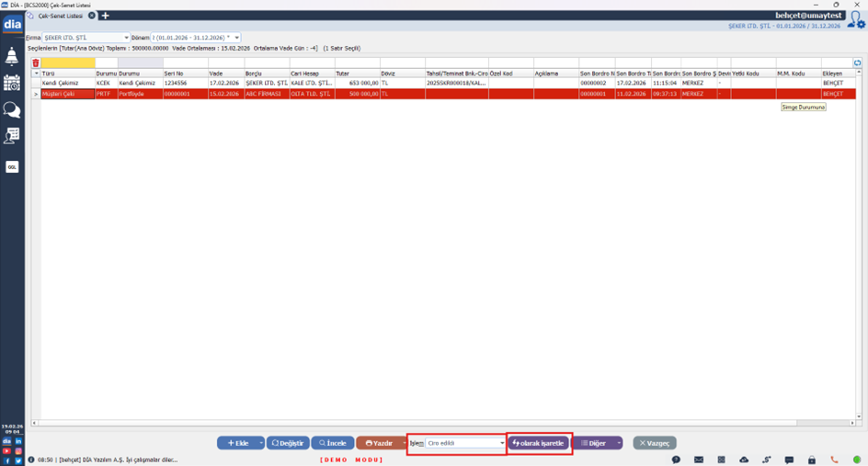Open the calendar icon in the sidebar
The height and width of the screenshot is (466, 868).
[x=12, y=84]
